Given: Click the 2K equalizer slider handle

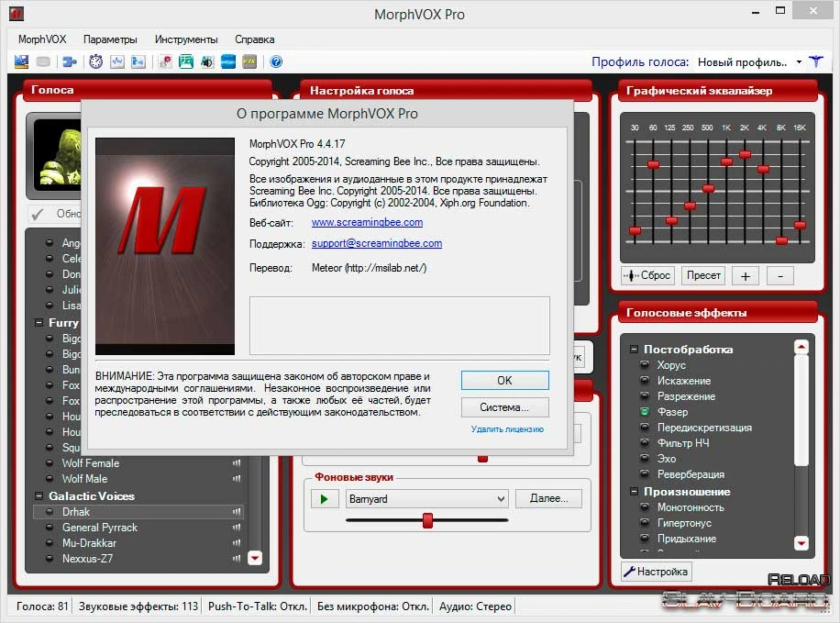Looking at the screenshot, I should (745, 154).
